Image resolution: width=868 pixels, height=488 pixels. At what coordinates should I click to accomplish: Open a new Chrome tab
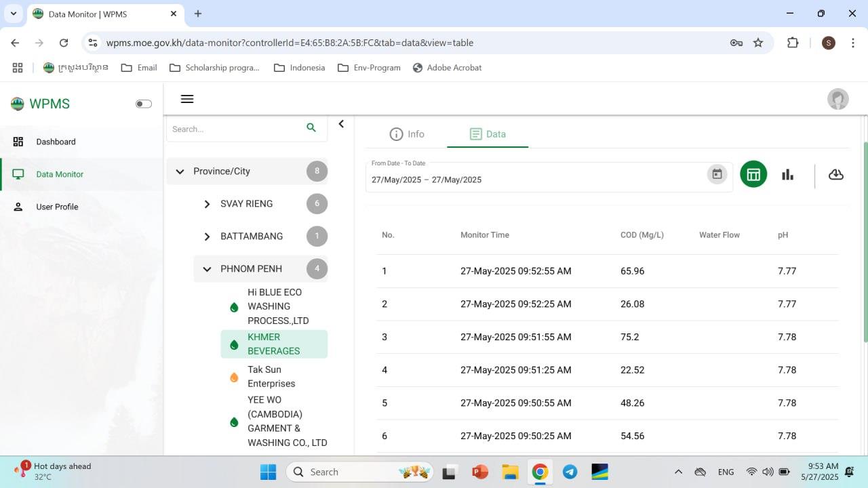[x=198, y=14]
